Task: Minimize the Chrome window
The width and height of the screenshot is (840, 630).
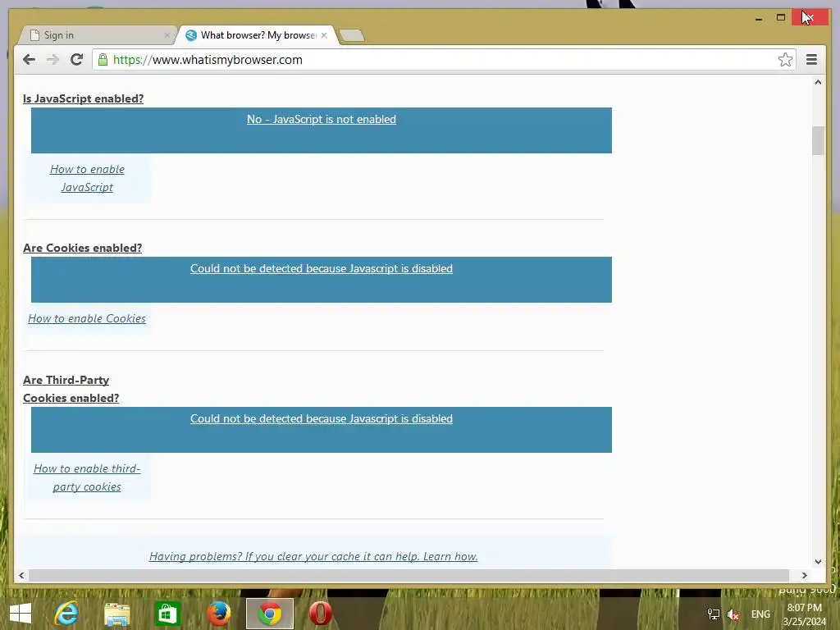Action: click(759, 18)
